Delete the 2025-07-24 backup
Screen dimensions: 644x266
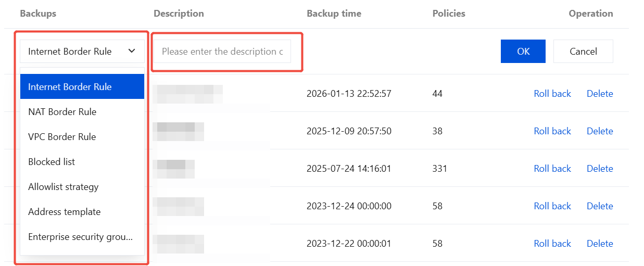[600, 169]
